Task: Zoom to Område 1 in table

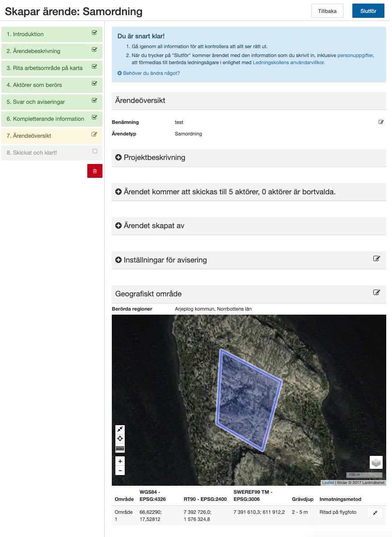Action: pos(375,513)
